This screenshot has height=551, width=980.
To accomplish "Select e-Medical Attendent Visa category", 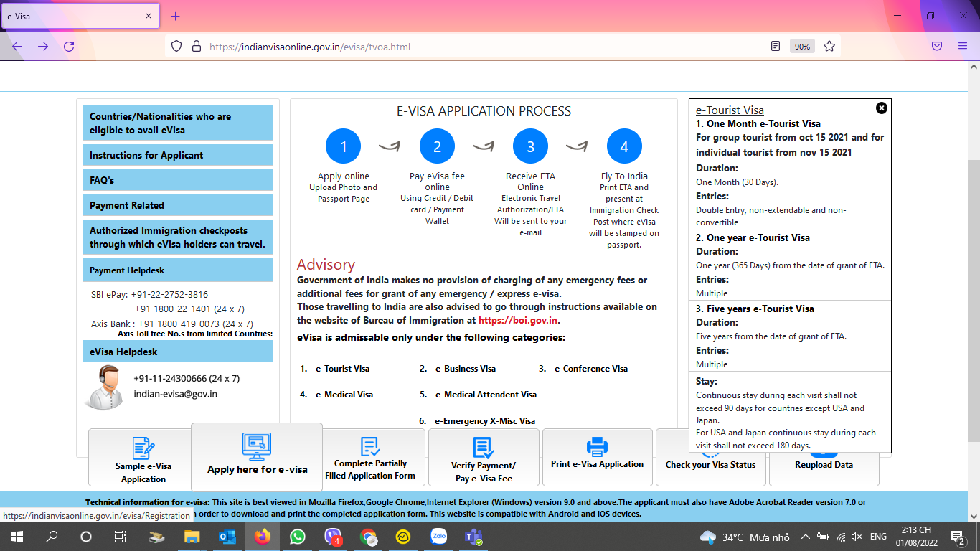I will [486, 395].
